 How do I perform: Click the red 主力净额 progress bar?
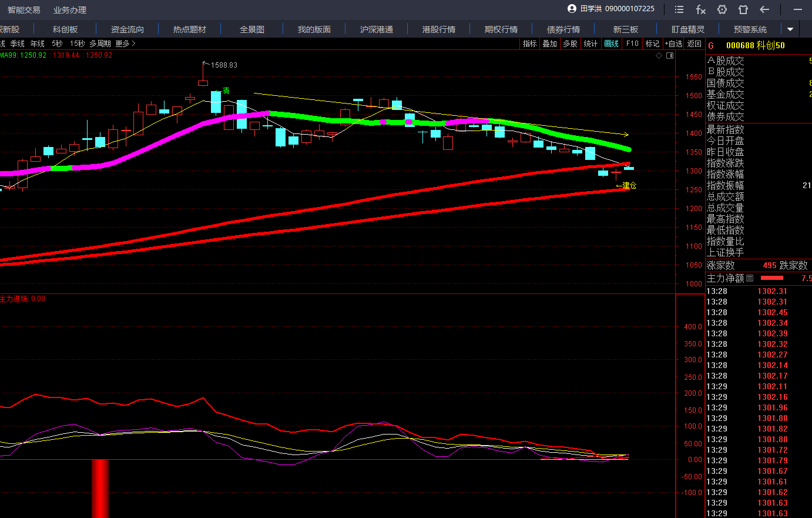[x=772, y=278]
